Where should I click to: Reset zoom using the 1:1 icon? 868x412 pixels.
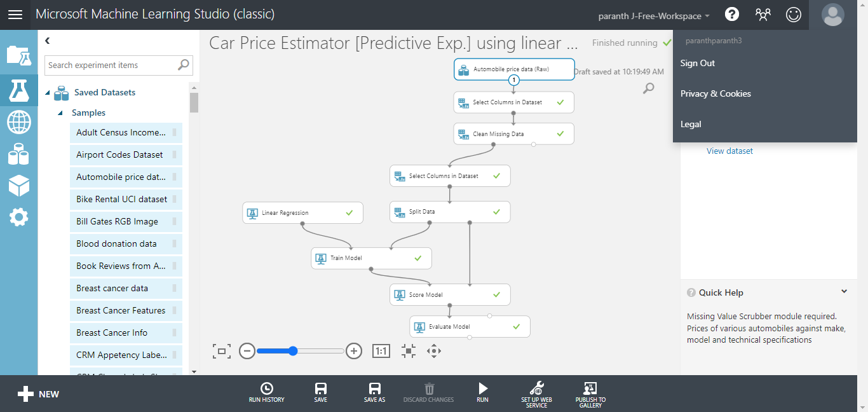coord(381,350)
